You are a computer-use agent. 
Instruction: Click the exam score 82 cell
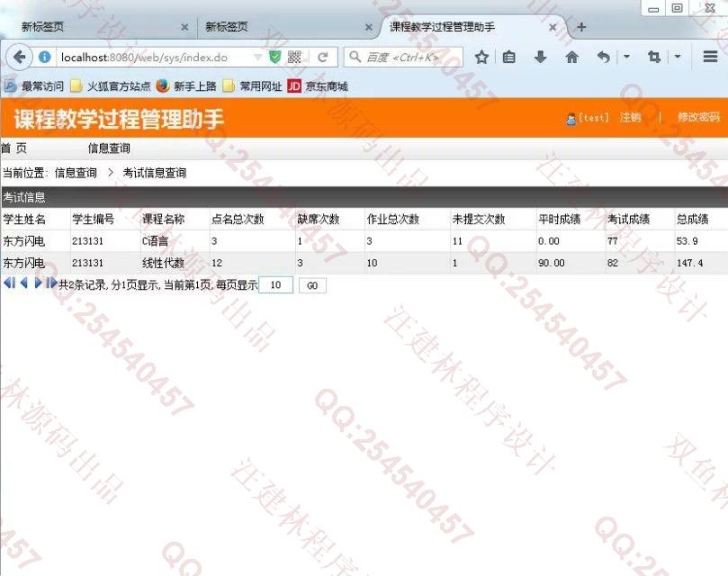[613, 263]
